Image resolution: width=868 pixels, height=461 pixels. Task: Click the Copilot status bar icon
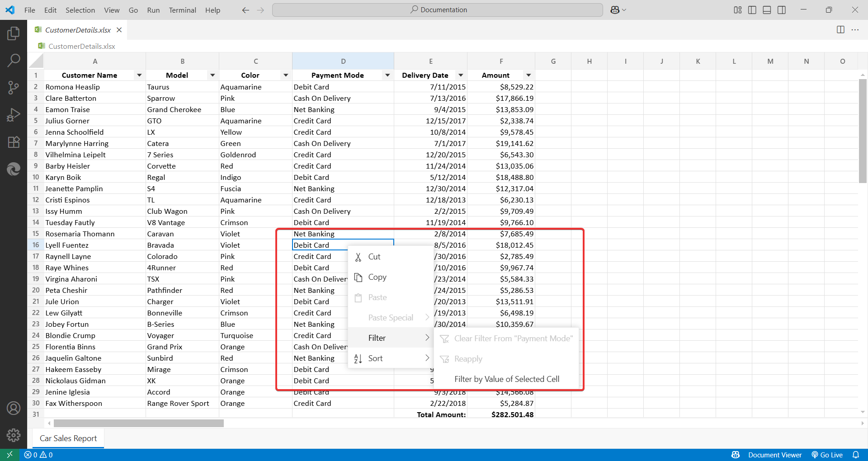click(736, 455)
